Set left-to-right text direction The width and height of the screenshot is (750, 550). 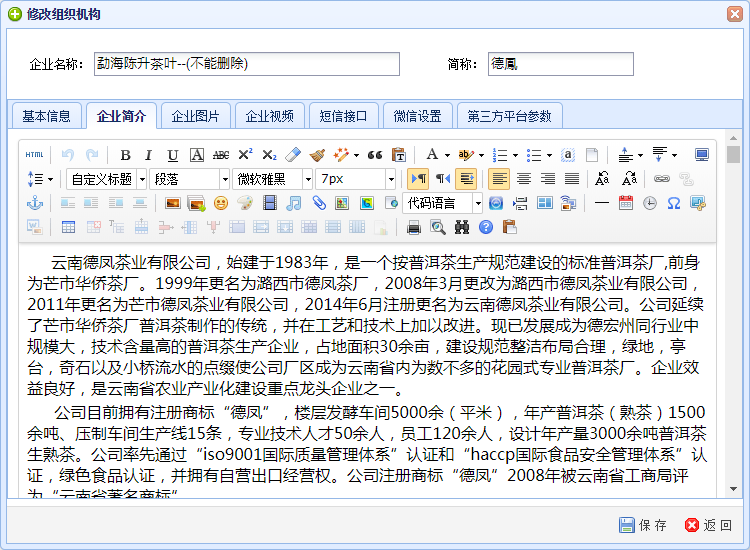(x=419, y=179)
